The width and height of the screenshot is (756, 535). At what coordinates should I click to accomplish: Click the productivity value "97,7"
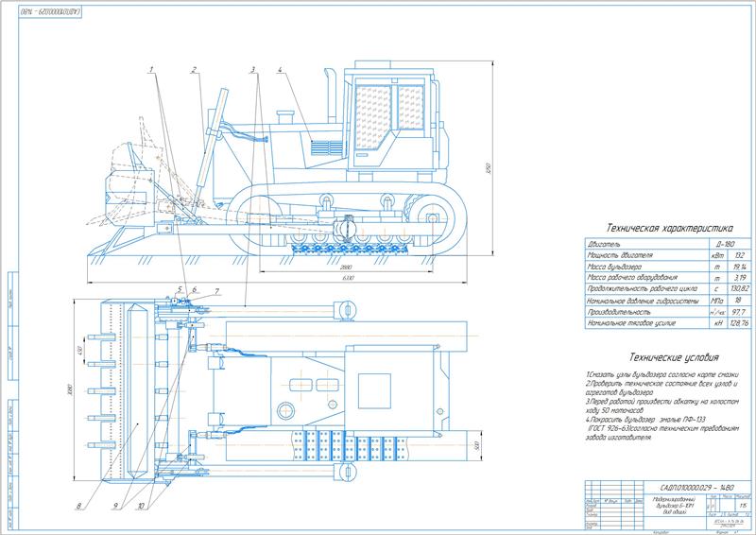tap(739, 312)
